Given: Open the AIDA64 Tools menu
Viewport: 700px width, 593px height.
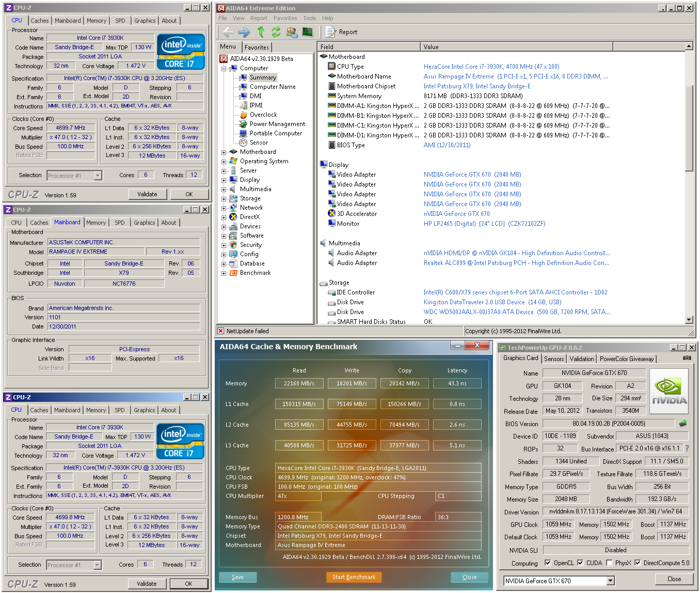Looking at the screenshot, I should click(x=310, y=18).
